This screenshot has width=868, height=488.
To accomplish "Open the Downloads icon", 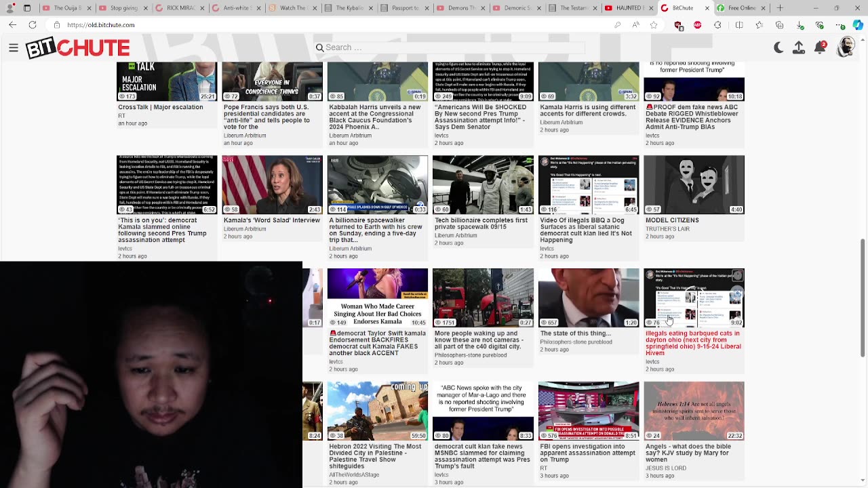I will point(800,25).
